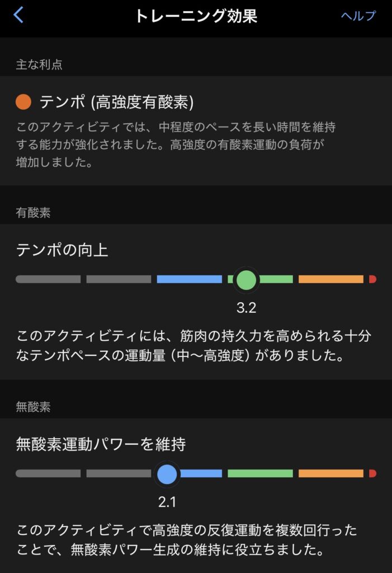Tap the トレーニング効果 page title
Screen dimensions: 392x573
coord(196,16)
